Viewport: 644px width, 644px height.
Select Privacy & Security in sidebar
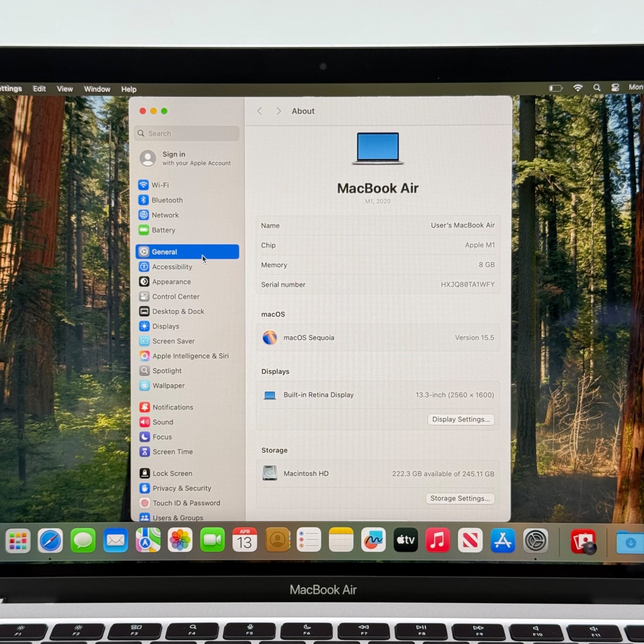[x=181, y=488]
